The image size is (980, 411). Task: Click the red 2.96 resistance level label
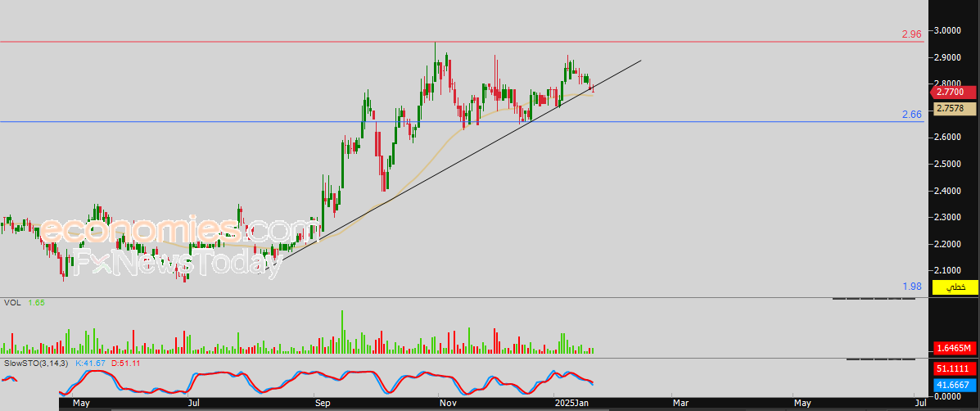coord(912,34)
